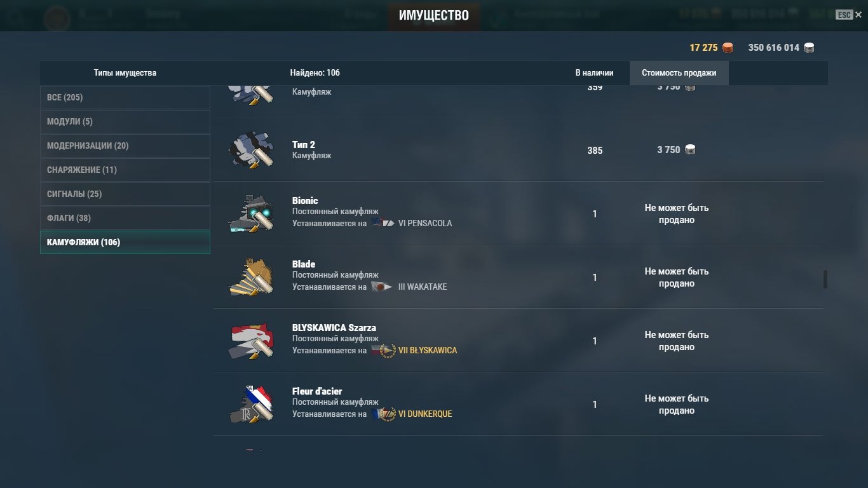Viewport: 868px width, 488px height.
Task: Click the doubloons coin icon beside 17 275
Action: tap(728, 48)
